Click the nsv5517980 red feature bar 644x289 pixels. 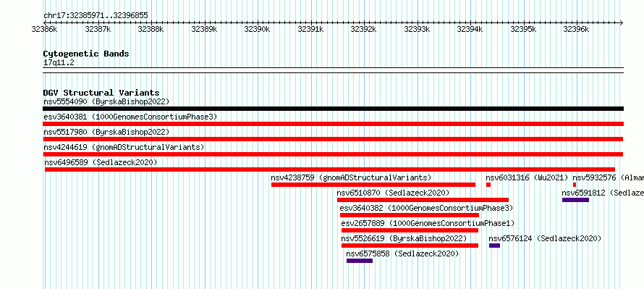[x=333, y=139]
